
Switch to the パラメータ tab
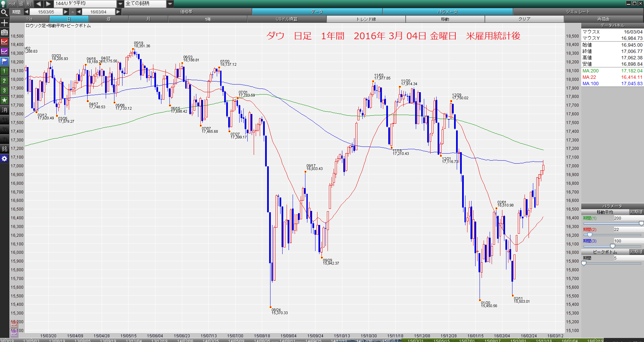point(447,12)
